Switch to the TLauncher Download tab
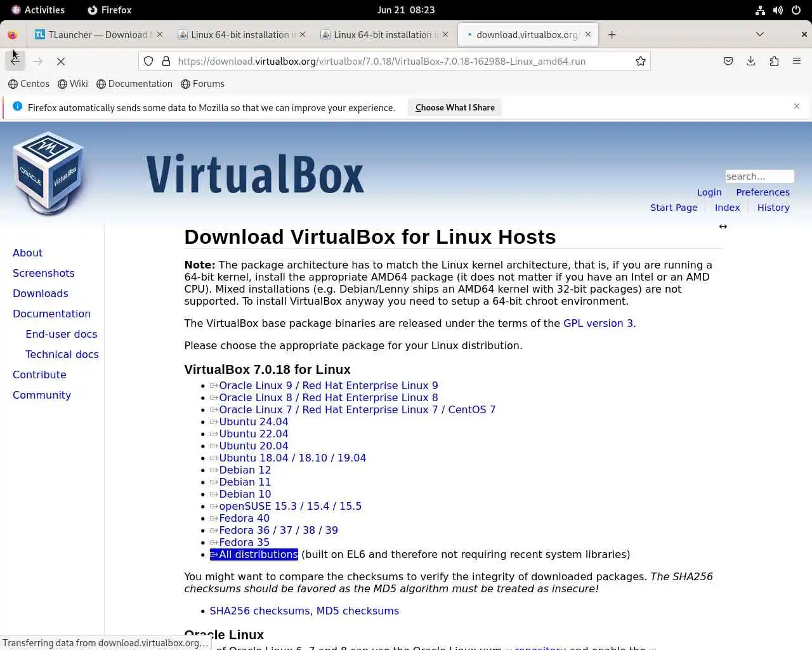The width and height of the screenshot is (812, 650). [98, 34]
